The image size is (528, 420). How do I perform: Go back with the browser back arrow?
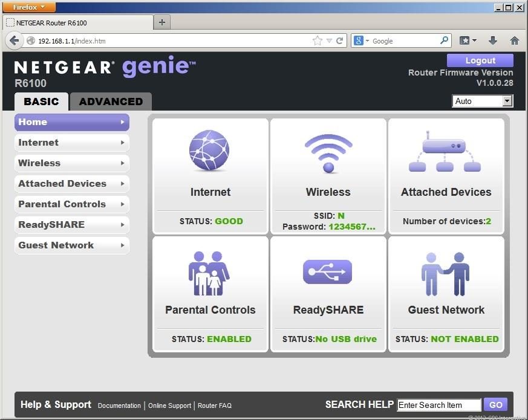click(x=14, y=40)
